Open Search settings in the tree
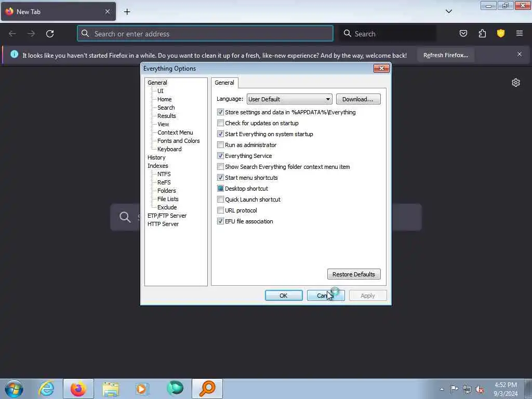The width and height of the screenshot is (532, 399). [x=166, y=108]
